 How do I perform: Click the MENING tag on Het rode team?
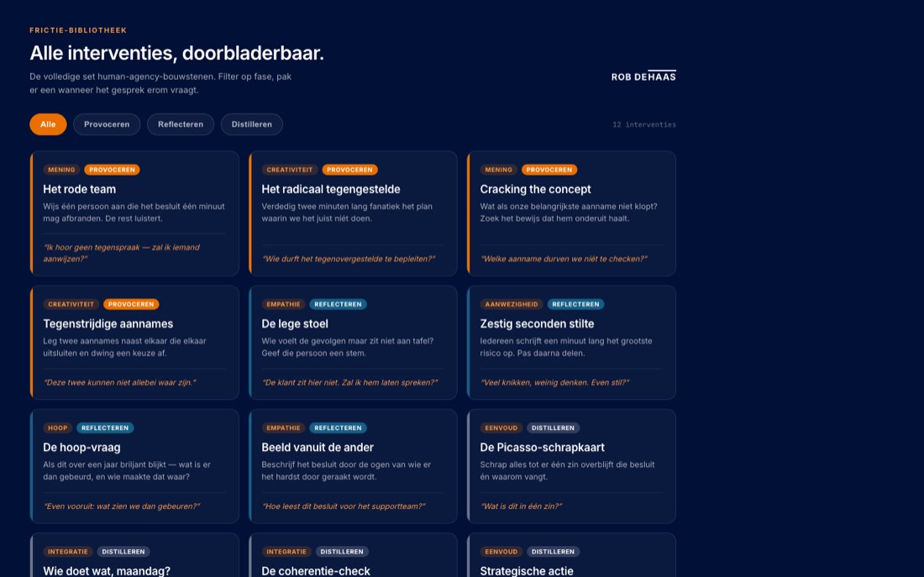61,170
